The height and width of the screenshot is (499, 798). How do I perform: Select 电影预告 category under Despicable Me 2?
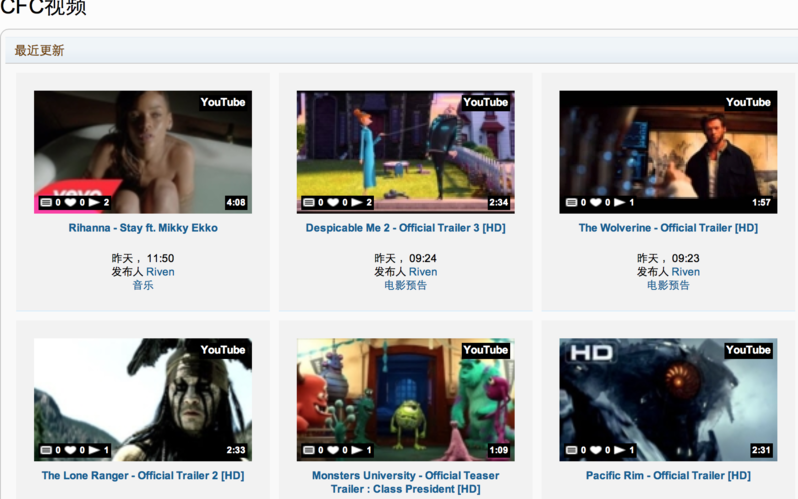coord(405,285)
